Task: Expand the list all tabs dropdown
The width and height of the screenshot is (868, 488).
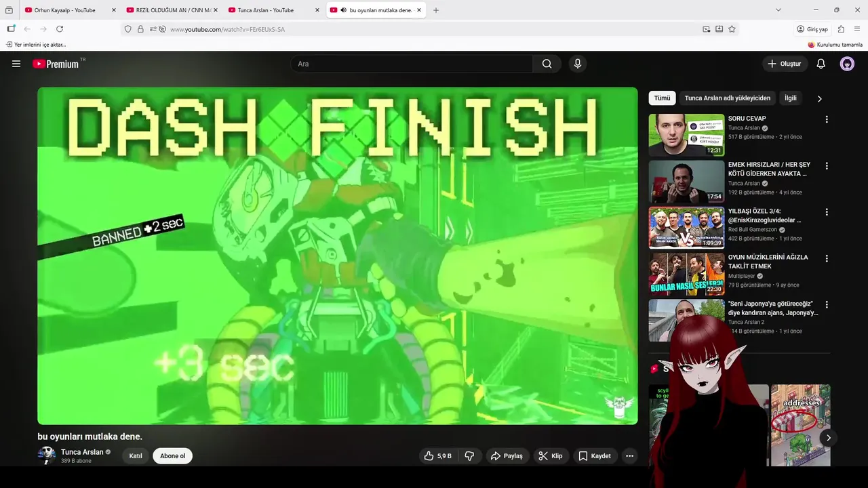Action: [778, 10]
